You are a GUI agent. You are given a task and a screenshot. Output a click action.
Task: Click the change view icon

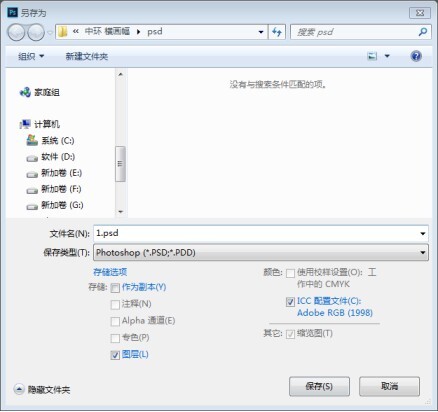tap(372, 56)
